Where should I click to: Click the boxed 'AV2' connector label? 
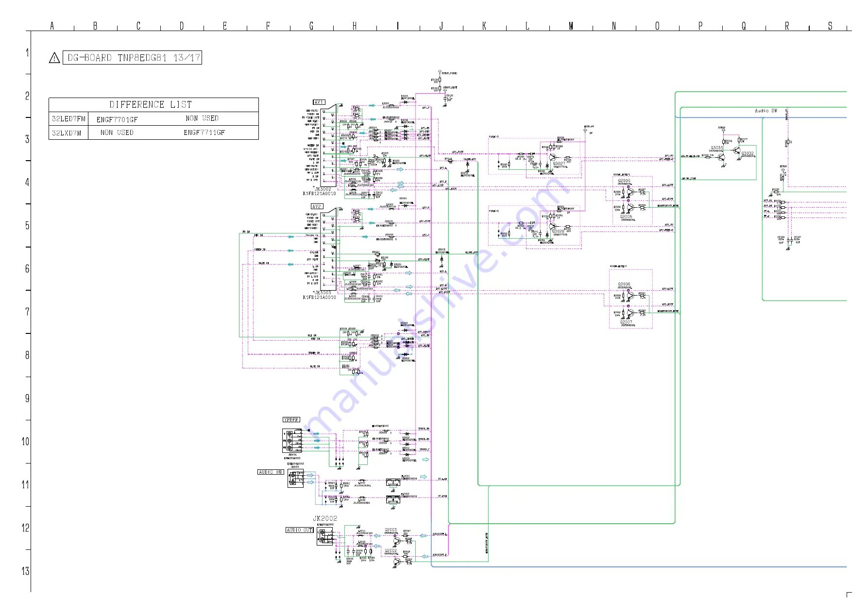click(x=317, y=206)
